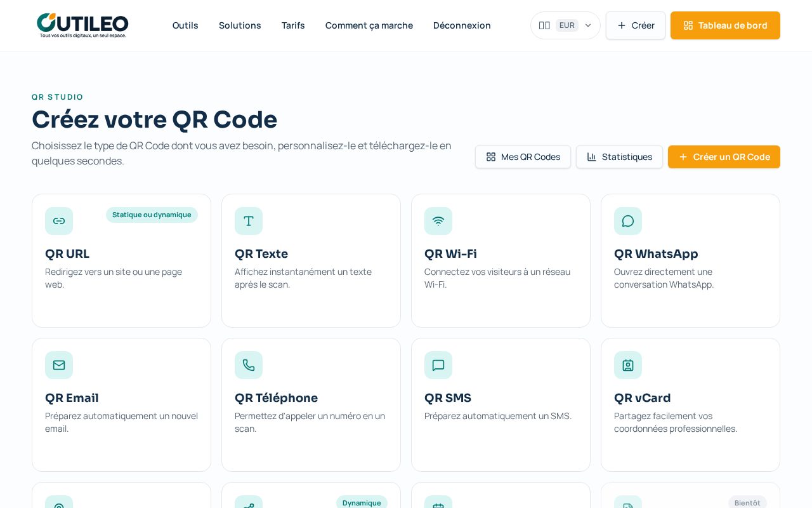Screen dimensions: 812x508
Task: View Statistiques
Action: click(x=619, y=157)
